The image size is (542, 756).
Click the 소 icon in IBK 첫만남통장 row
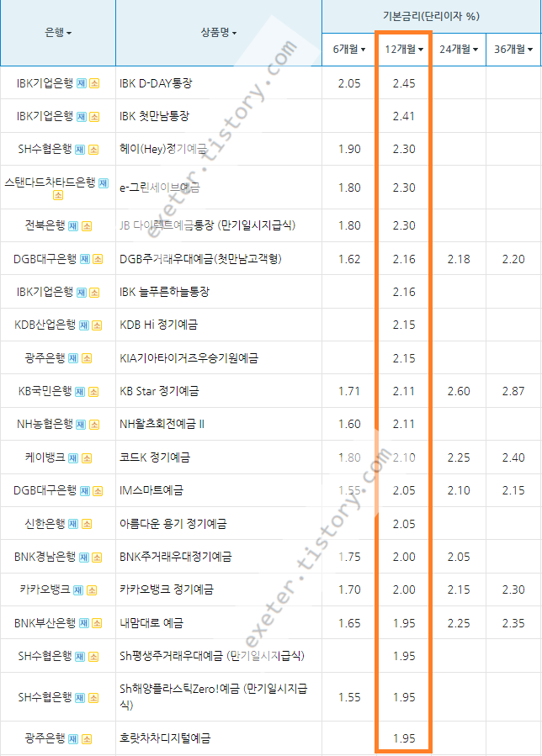tap(94, 117)
